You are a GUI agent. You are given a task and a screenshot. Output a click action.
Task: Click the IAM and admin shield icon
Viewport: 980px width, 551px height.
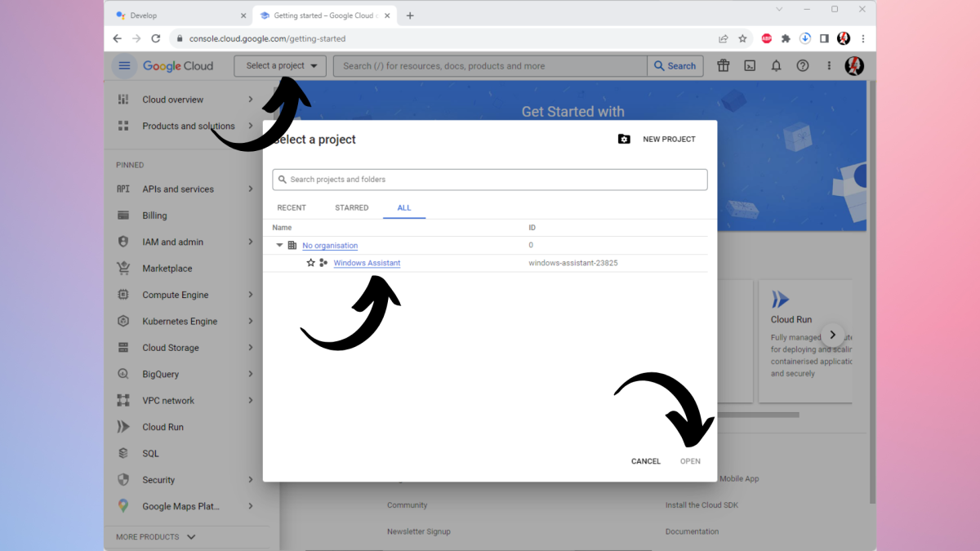(x=123, y=242)
